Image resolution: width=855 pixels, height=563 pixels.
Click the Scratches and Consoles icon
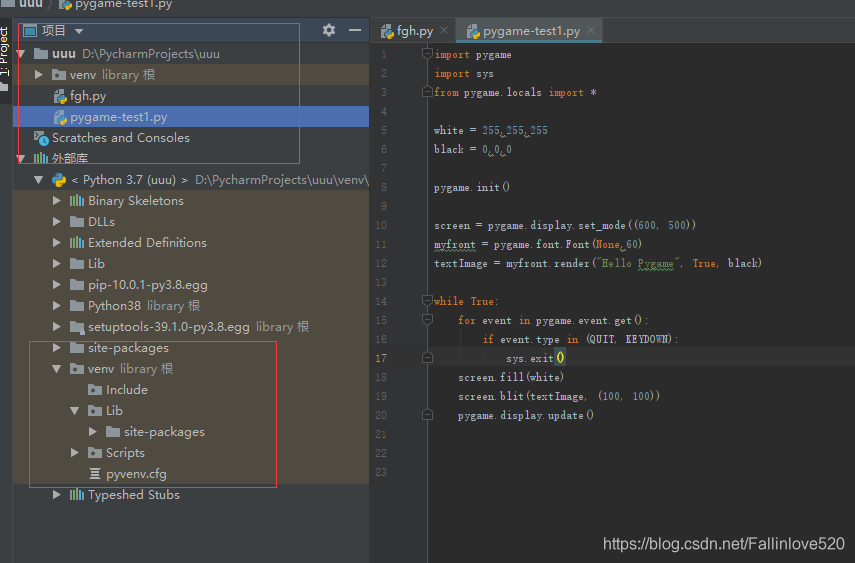coord(41,138)
